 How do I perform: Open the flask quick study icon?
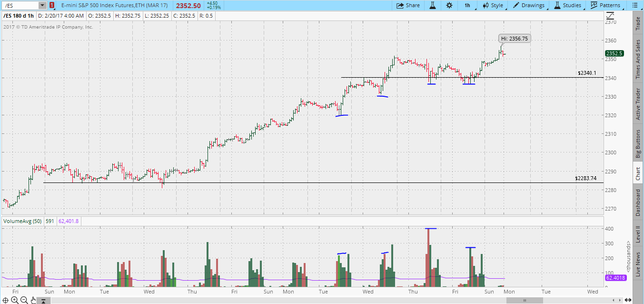point(433,5)
